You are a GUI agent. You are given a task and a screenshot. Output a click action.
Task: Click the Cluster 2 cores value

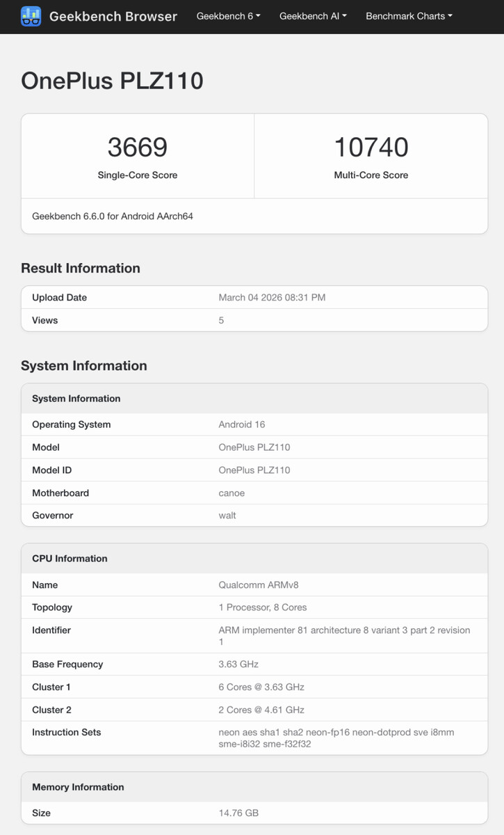(x=261, y=710)
